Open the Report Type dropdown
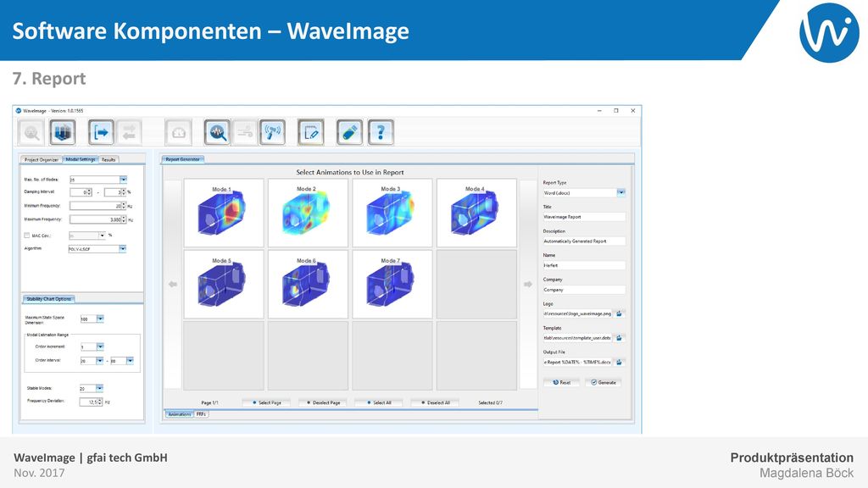Viewport: 868px width, 488px height. tap(621, 192)
